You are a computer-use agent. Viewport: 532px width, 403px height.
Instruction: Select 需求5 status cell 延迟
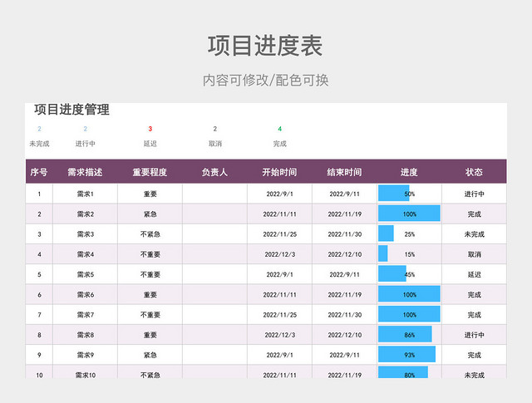[x=475, y=274]
